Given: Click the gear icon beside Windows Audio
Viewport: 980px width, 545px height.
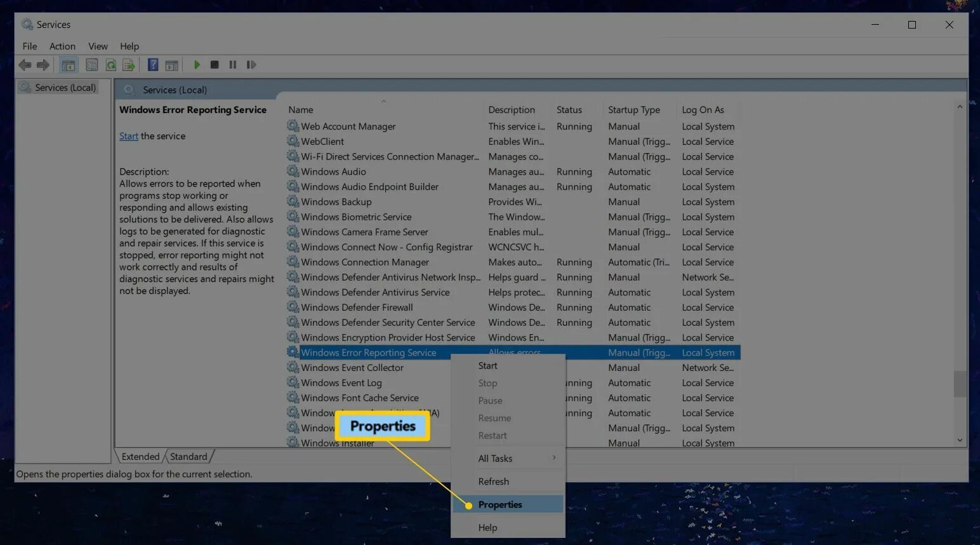Looking at the screenshot, I should click(x=293, y=171).
